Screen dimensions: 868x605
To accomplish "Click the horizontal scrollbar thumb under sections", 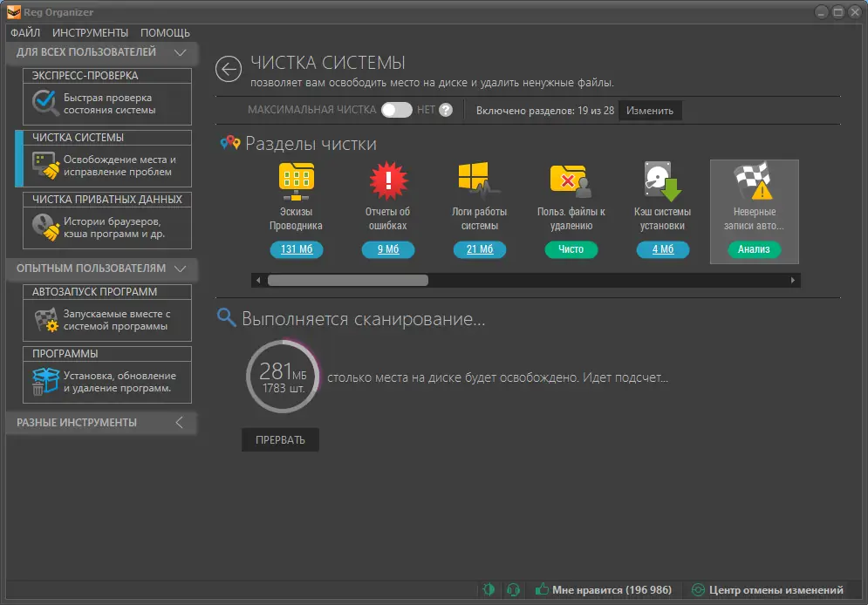I will coord(348,281).
